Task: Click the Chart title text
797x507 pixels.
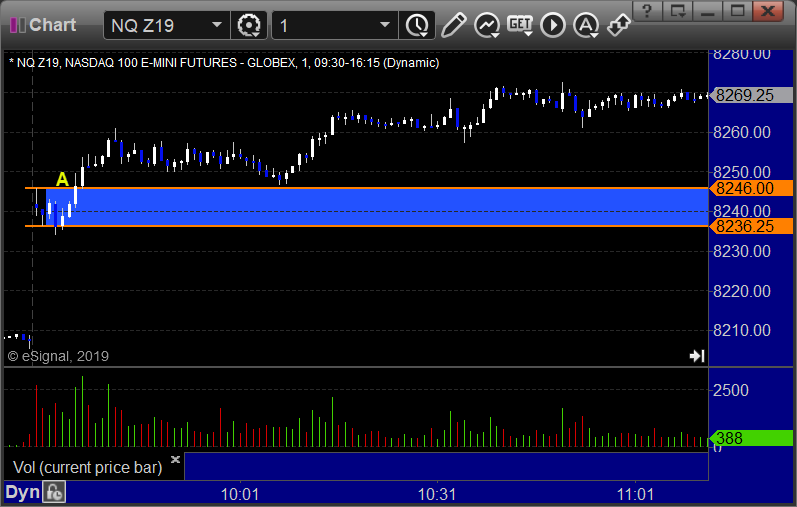Action: click(x=53, y=25)
